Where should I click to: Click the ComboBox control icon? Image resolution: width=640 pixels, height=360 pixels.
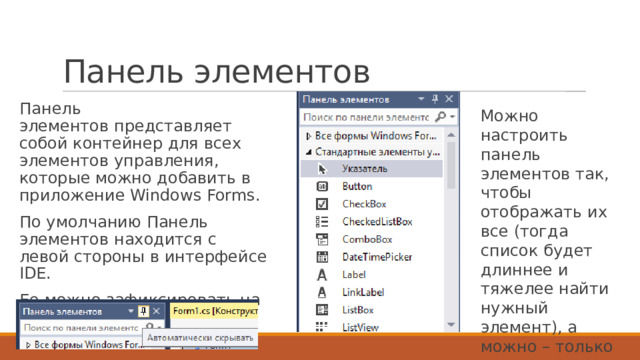point(322,239)
